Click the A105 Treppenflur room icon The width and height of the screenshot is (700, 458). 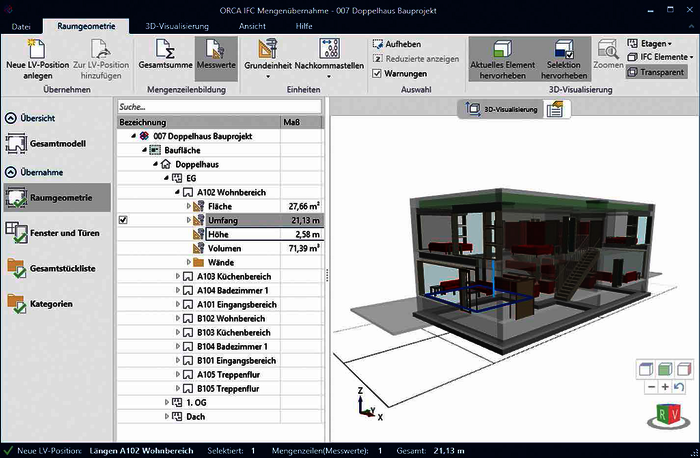pyautogui.click(x=188, y=375)
